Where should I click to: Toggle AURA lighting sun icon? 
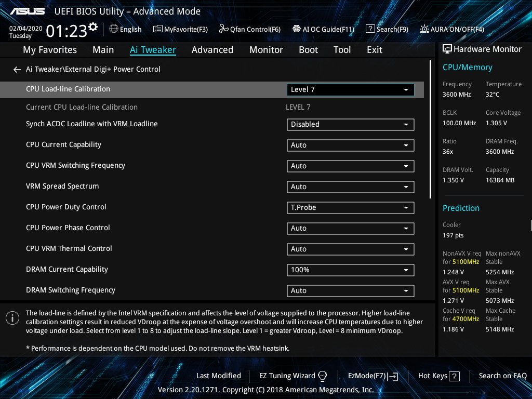click(x=424, y=29)
